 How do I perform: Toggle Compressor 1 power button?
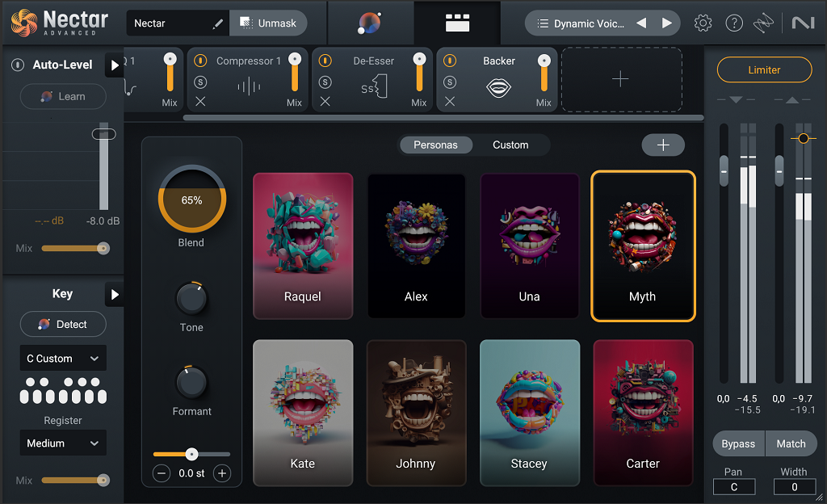(200, 61)
